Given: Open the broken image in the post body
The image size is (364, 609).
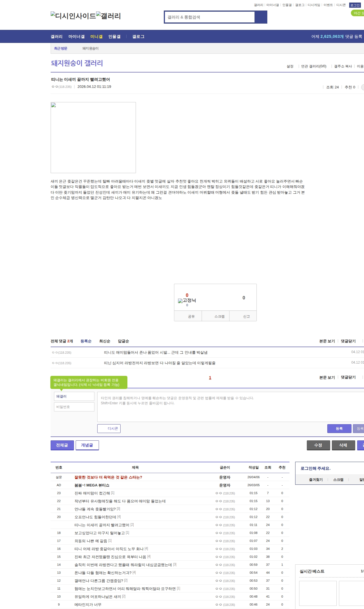Looking at the screenshot, I should (93, 138).
